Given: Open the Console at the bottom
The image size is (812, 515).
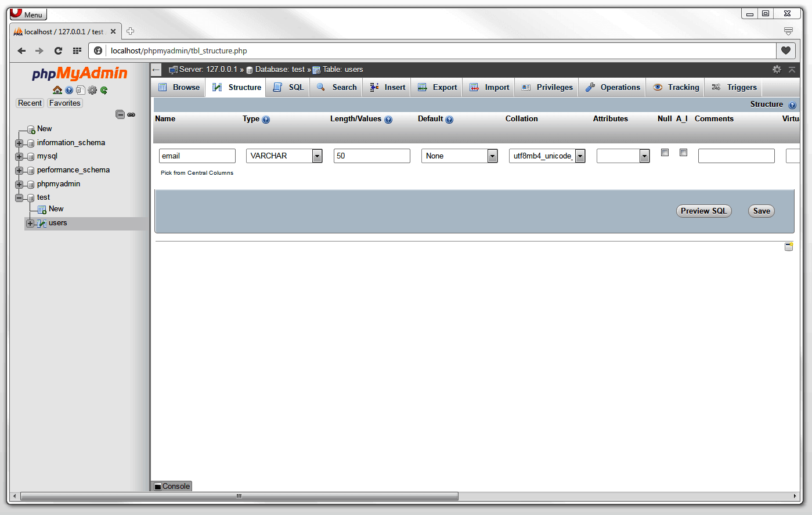Looking at the screenshot, I should [171, 486].
